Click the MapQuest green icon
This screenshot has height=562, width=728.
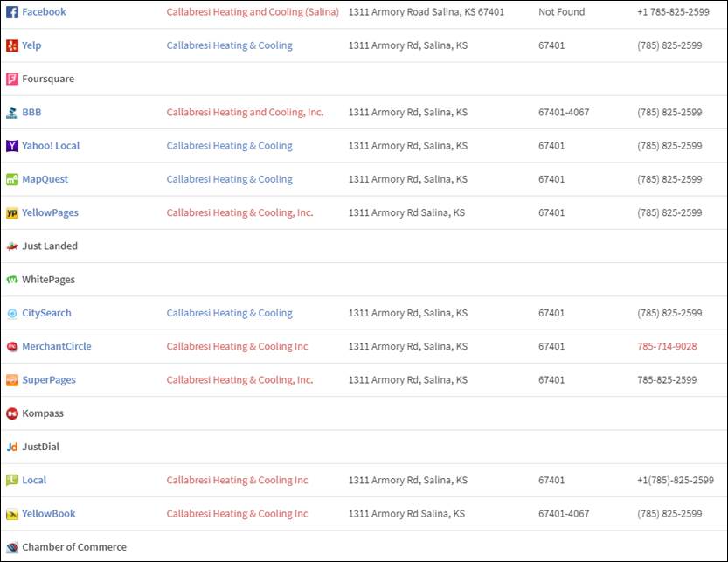coord(12,179)
